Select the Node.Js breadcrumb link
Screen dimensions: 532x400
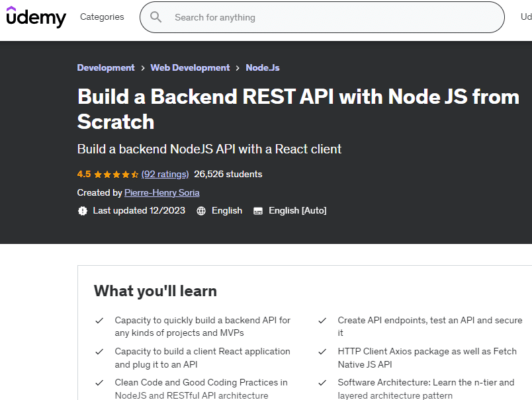tap(263, 68)
